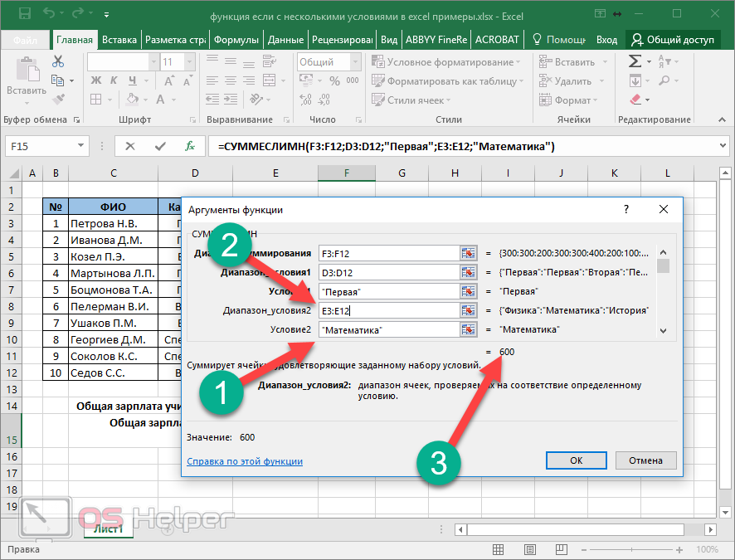Screen dimensions: 735x560
Task: Switch to the Вставка ribbon tab
Action: point(119,40)
